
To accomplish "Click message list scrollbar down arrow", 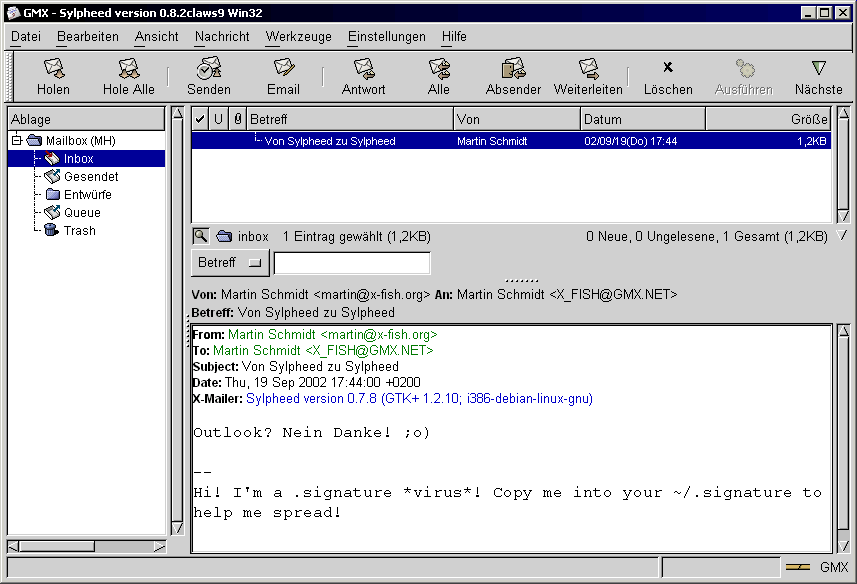I will click(x=844, y=216).
